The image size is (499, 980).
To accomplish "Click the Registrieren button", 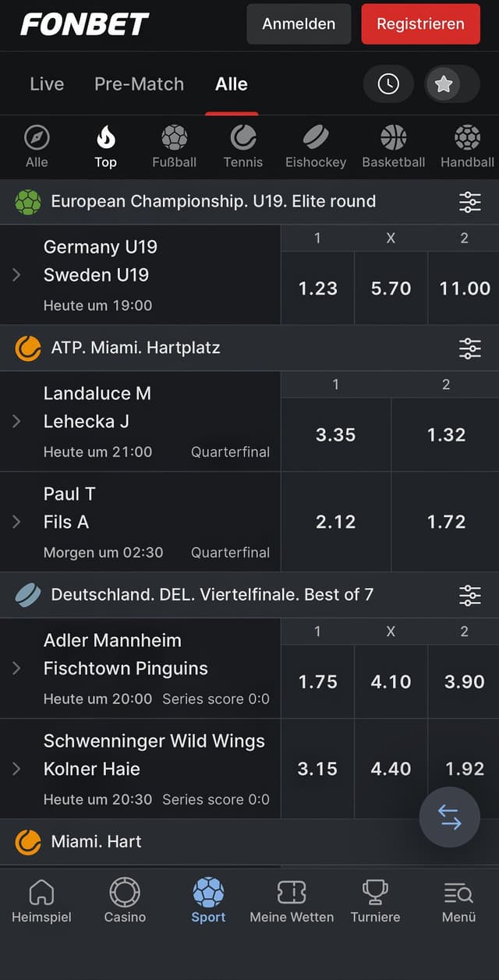I will point(420,23).
